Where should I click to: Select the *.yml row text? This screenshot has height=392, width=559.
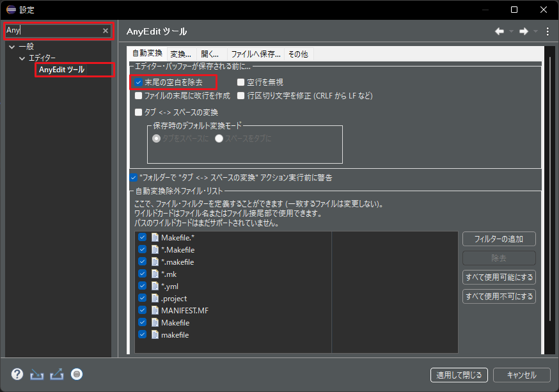(169, 286)
